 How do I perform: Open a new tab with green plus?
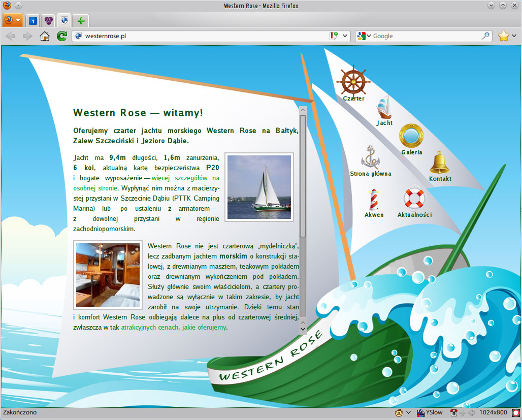click(81, 21)
